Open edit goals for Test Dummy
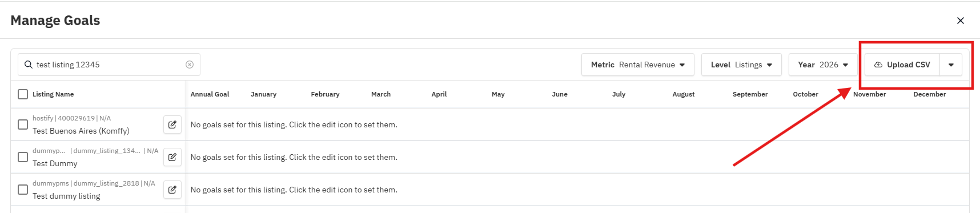This screenshot has width=980, height=213. point(172,157)
